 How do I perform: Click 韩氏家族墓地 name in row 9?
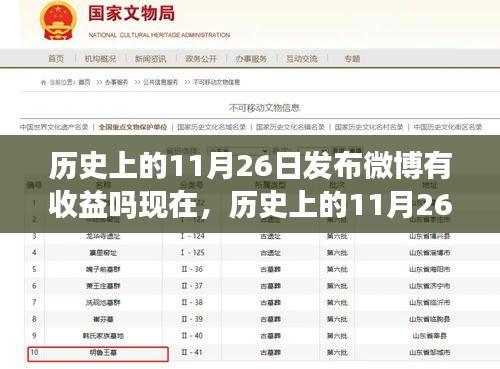[103, 336]
